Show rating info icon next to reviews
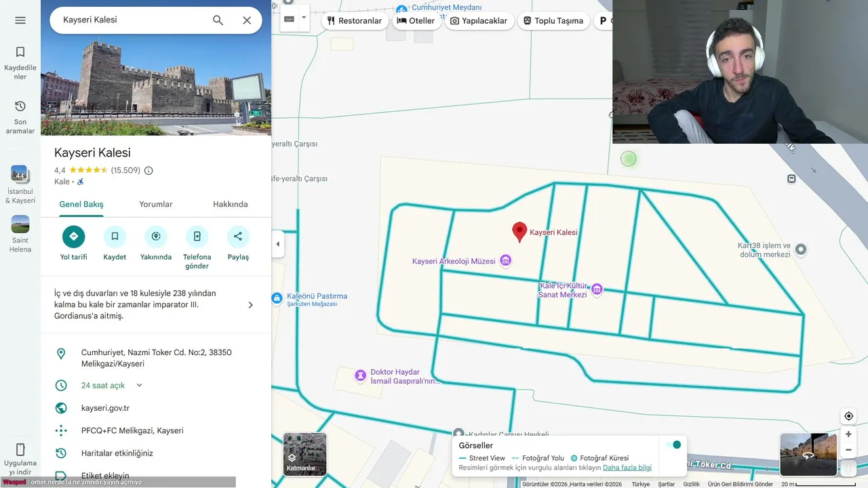 149,171
